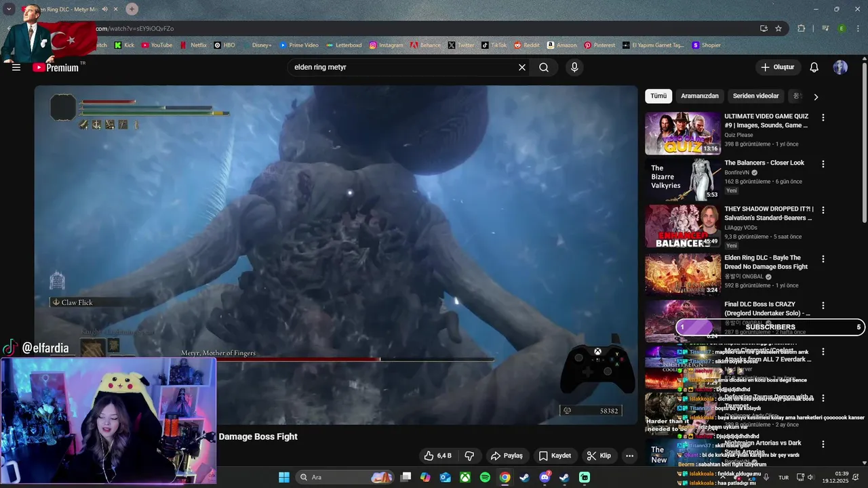Open YouTube notifications bell
This screenshot has width=868, height=488.
point(814,67)
